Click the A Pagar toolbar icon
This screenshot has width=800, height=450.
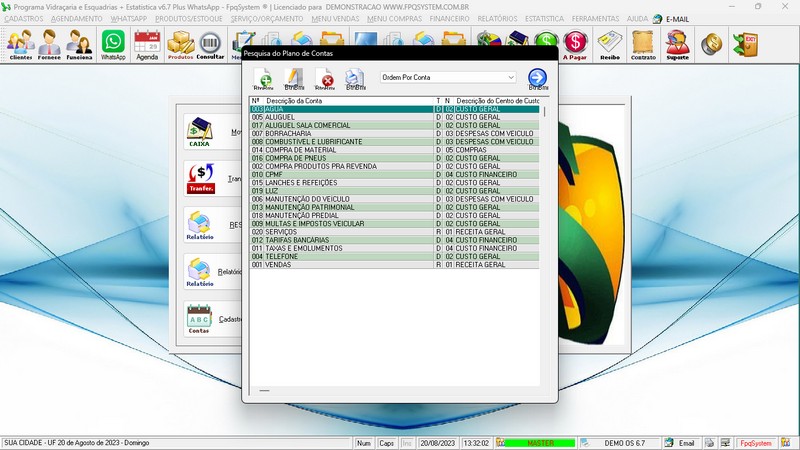point(576,44)
